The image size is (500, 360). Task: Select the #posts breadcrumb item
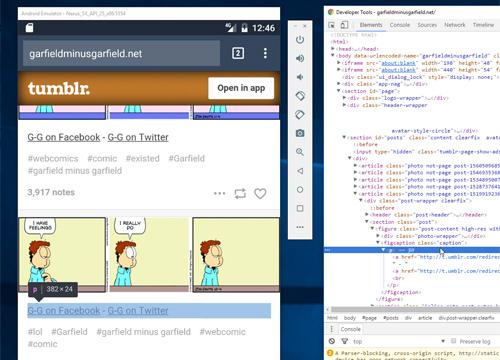pos(391,318)
